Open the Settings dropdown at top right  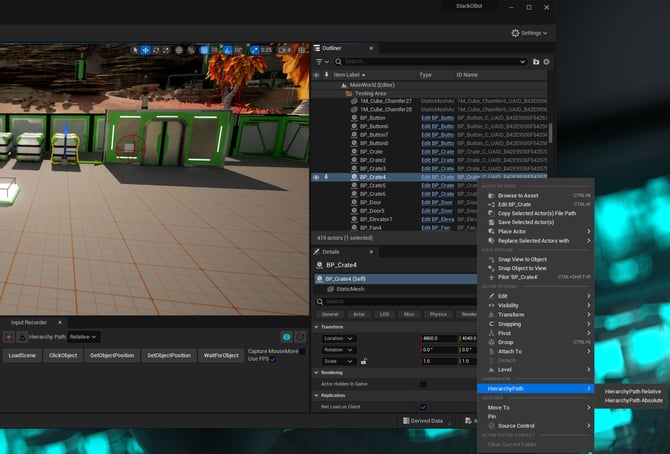(x=529, y=33)
